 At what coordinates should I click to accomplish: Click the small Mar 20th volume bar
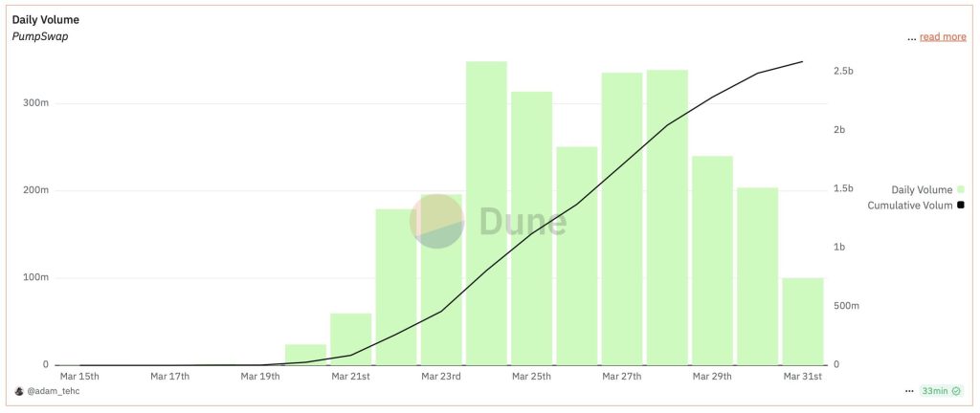point(305,355)
